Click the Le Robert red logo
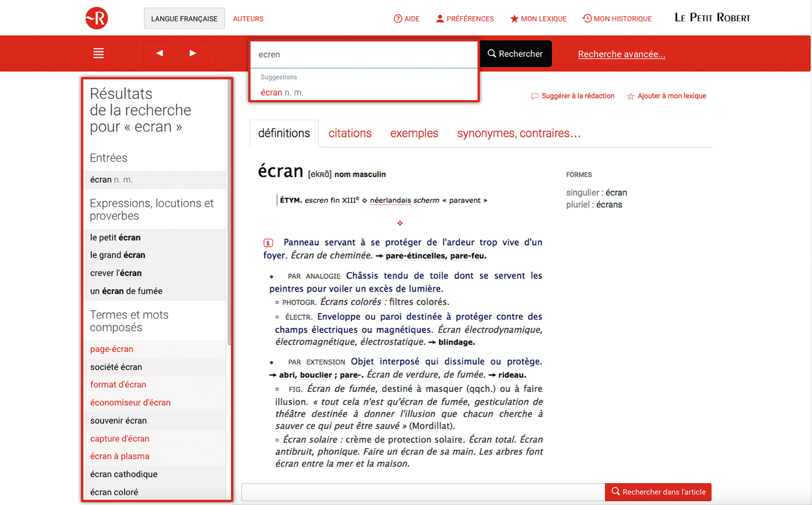Viewport: 812px width, 505px height. coord(97,18)
